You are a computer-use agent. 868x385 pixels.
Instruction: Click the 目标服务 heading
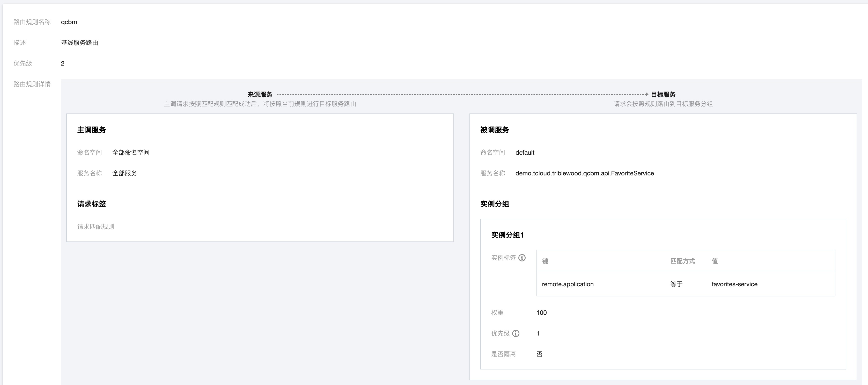tap(663, 95)
